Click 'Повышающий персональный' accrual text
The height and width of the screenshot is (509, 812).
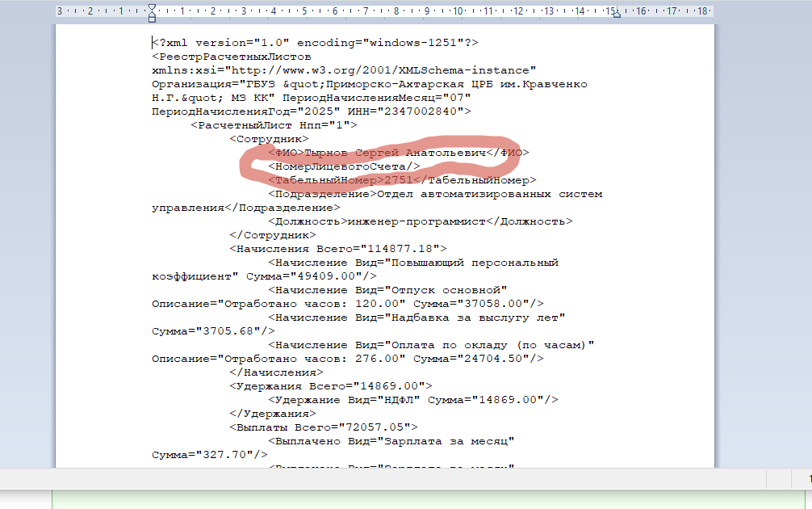tap(475, 263)
